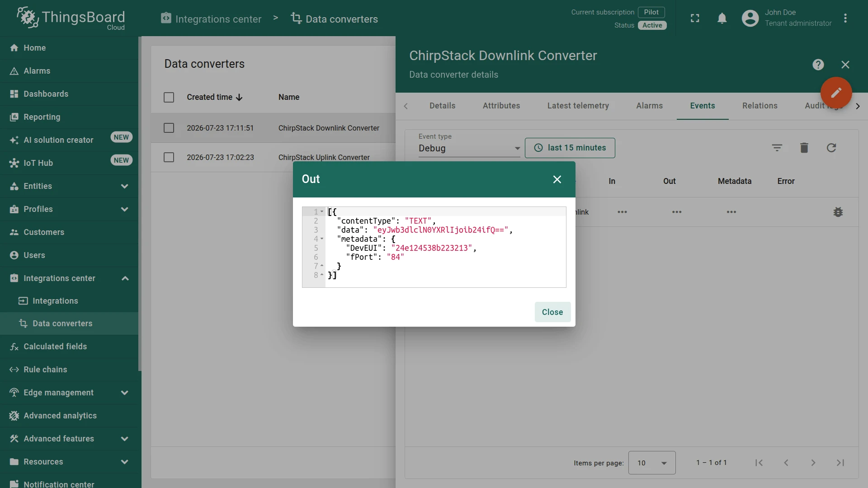The height and width of the screenshot is (488, 868).
Task: Go to next events page
Action: point(813,463)
